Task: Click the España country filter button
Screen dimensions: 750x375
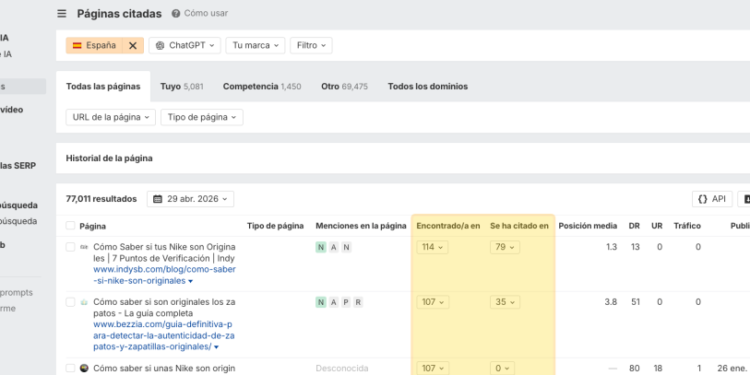Action: tap(94, 45)
